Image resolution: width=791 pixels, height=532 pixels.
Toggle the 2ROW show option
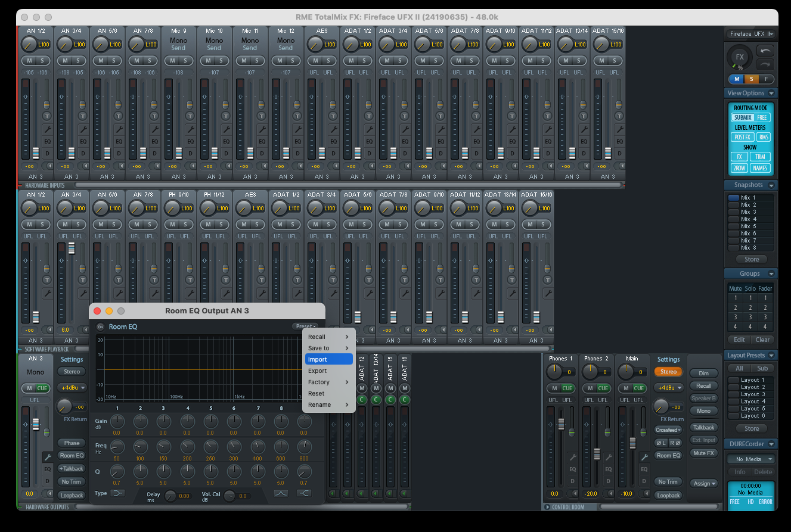739,168
